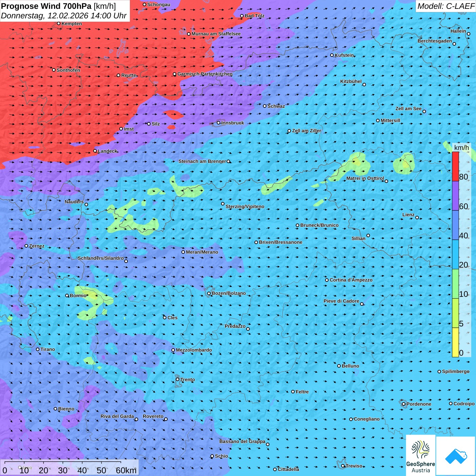Screen dimensions: 476x476
Task: Click the Bruneck/Brunico city marker
Action: pos(297,225)
